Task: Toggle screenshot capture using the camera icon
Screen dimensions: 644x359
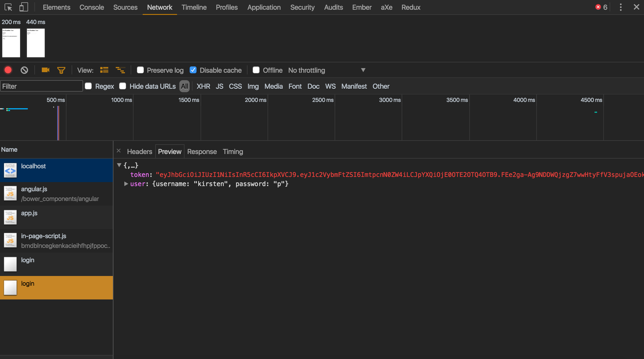Action: point(45,70)
